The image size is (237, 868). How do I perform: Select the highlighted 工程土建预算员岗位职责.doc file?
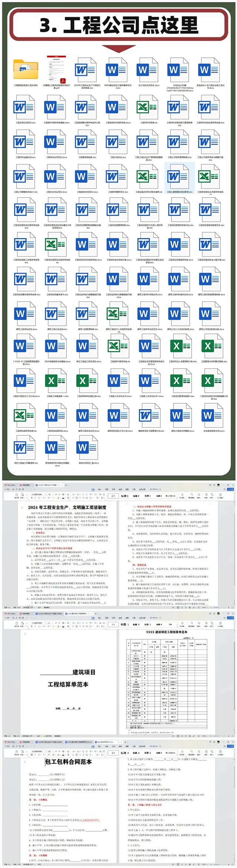[180, 177]
